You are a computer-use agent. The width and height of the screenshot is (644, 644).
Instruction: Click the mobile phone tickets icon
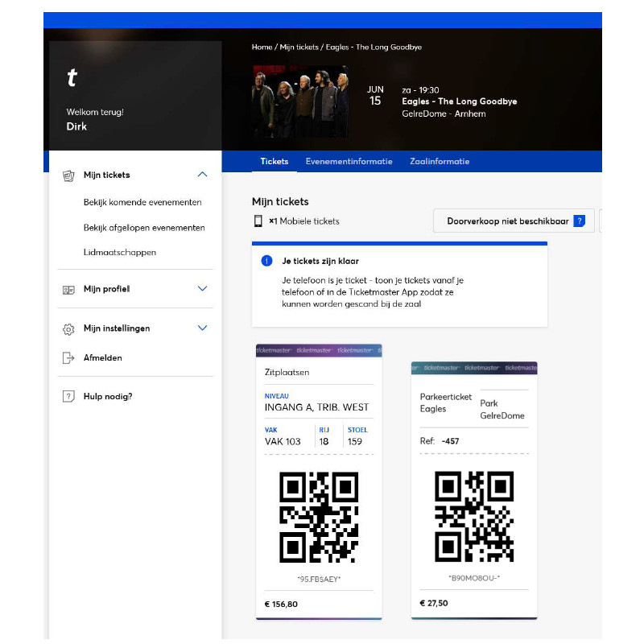click(x=258, y=221)
